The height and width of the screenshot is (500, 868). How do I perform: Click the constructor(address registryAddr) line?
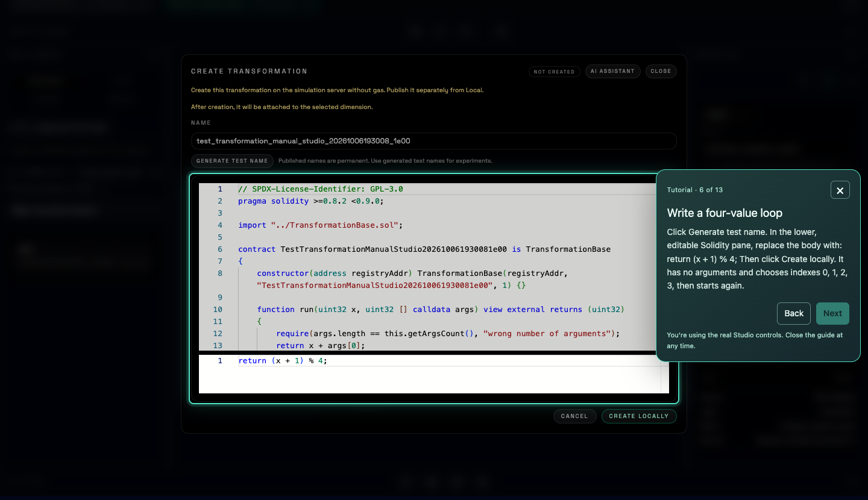pos(413,273)
